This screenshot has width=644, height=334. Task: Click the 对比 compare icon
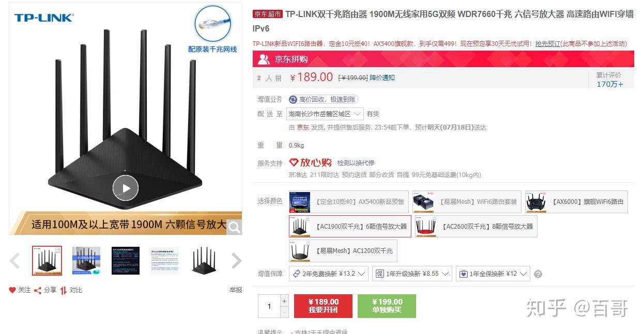tap(63, 290)
